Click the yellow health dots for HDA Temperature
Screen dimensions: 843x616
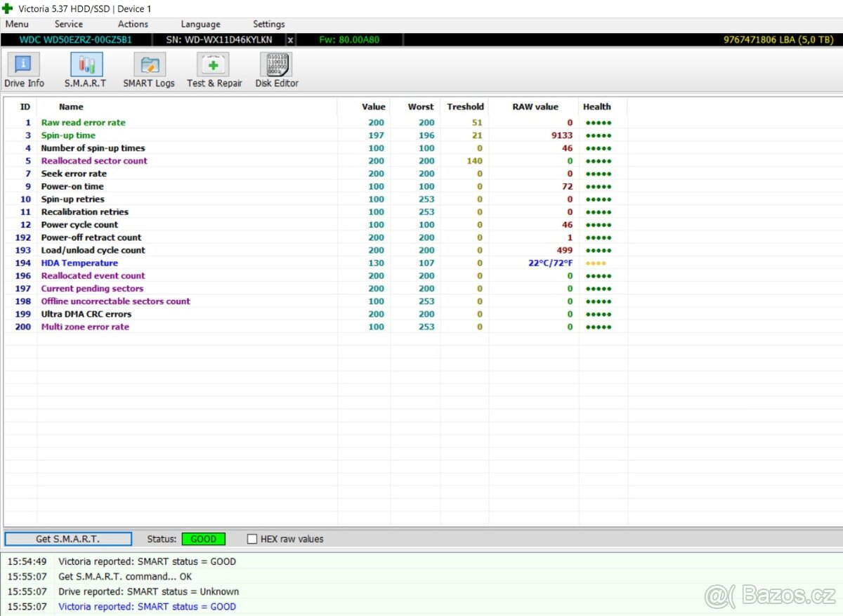596,263
